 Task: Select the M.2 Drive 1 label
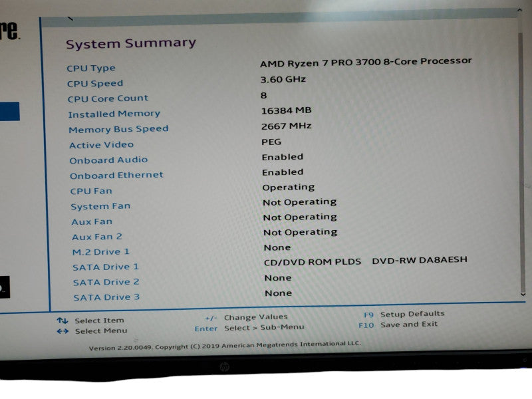tap(101, 252)
